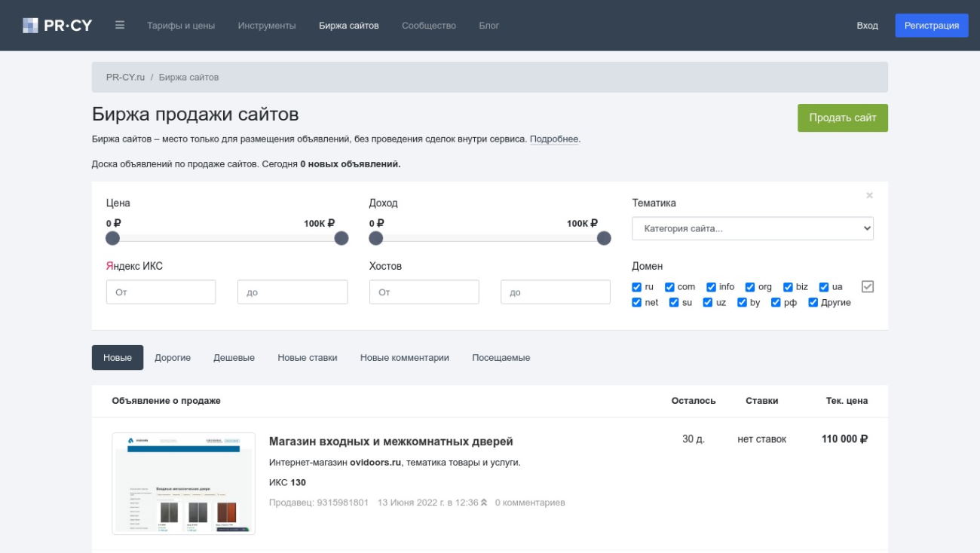Click the Продать сайт button
This screenshot has width=980, height=553.
pos(842,118)
